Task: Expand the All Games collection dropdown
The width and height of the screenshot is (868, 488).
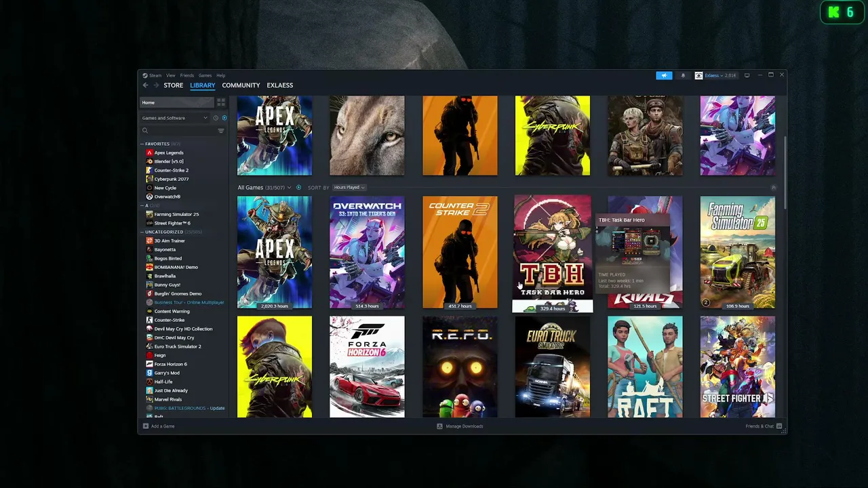Action: point(289,187)
